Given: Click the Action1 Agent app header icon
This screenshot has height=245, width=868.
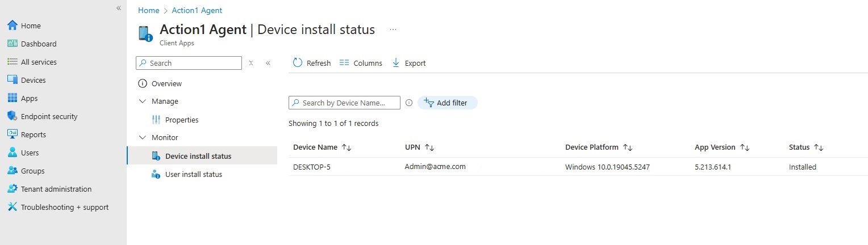Looking at the screenshot, I should (x=145, y=34).
